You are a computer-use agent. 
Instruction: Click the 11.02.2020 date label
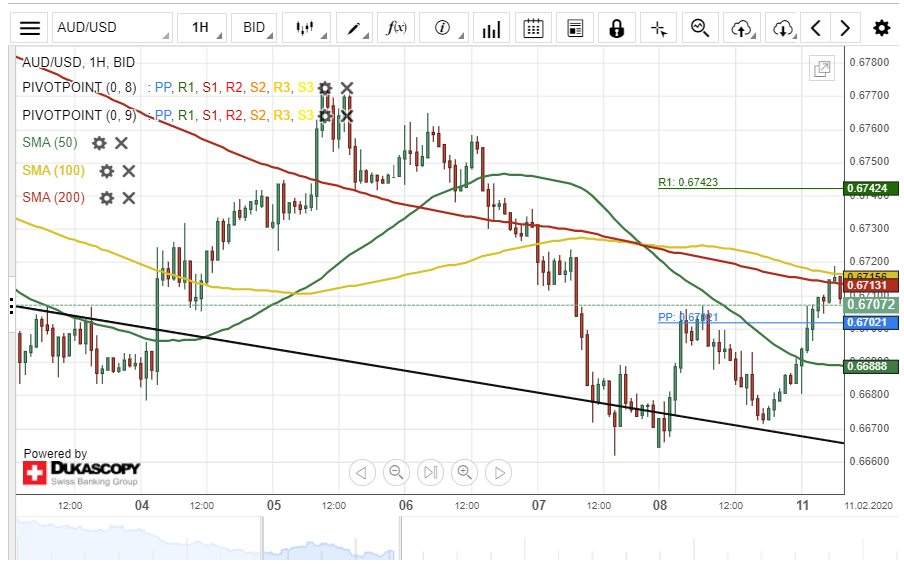click(868, 506)
